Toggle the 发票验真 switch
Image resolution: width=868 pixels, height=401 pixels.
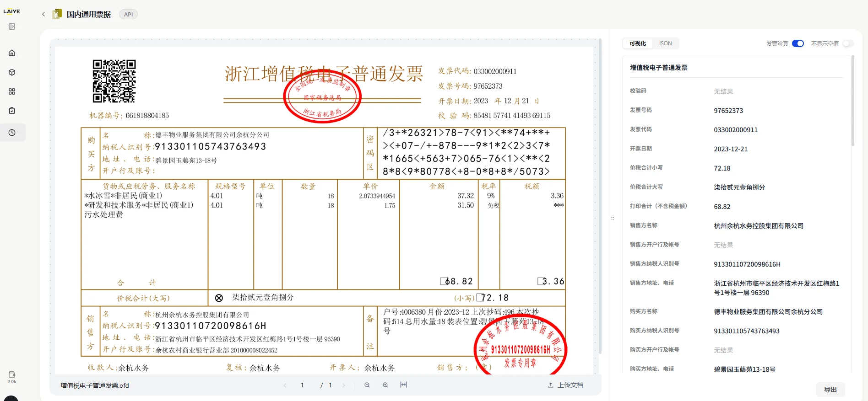click(x=798, y=43)
